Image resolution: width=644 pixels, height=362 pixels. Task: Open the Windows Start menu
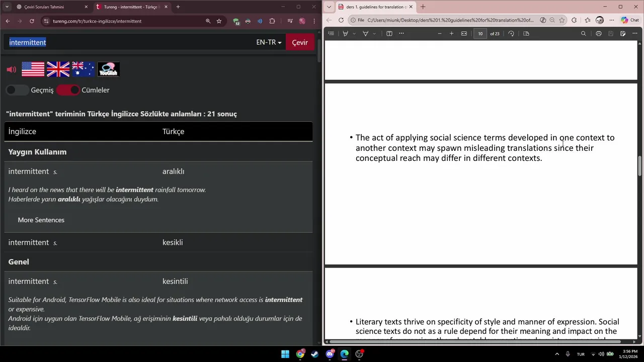pos(285,354)
